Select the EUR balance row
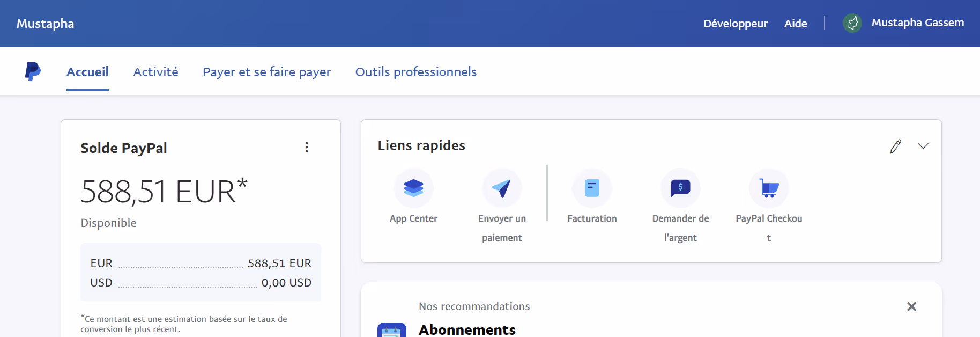980x337 pixels. 201,263
